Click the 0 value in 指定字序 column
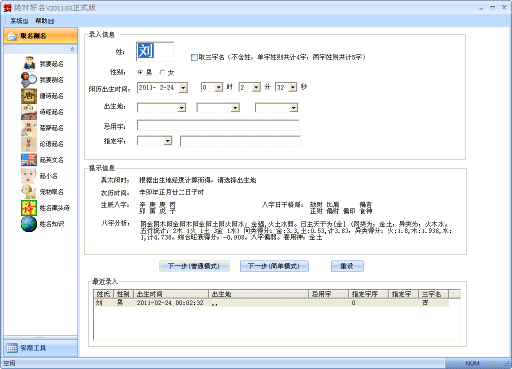 353,303
